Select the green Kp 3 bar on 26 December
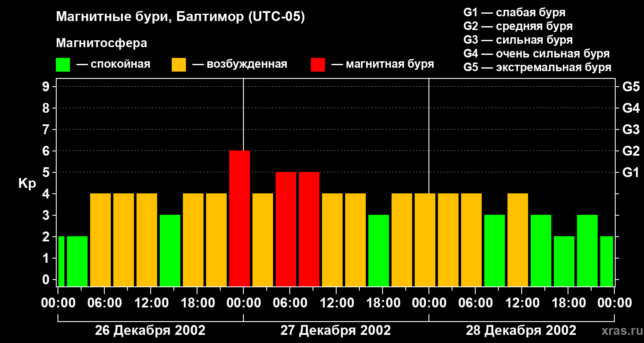This screenshot has width=644, height=343. (170, 250)
